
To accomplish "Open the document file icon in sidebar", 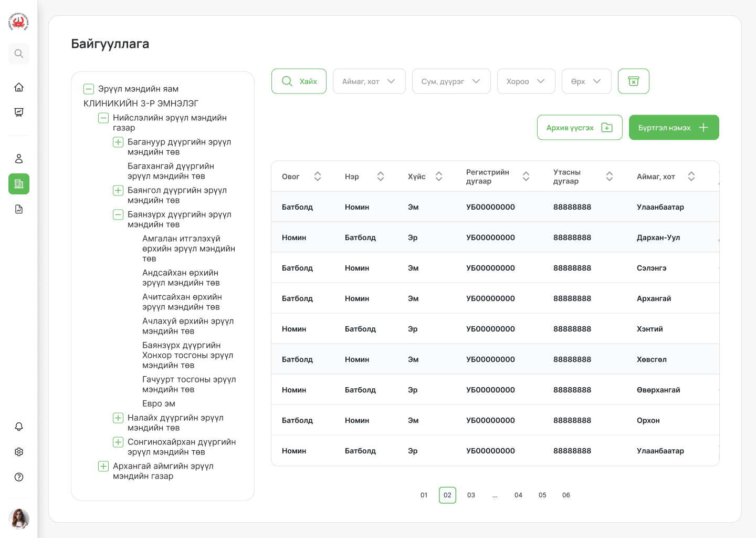I will (19, 209).
